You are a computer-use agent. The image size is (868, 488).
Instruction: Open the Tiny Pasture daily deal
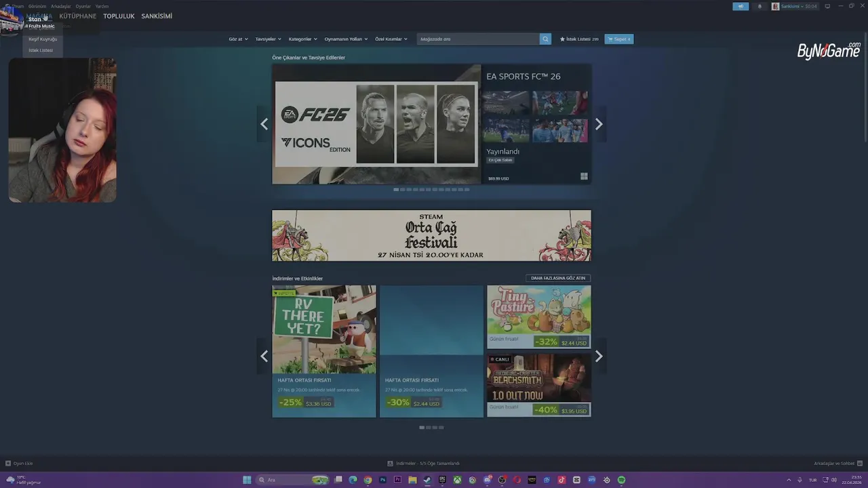coord(538,317)
